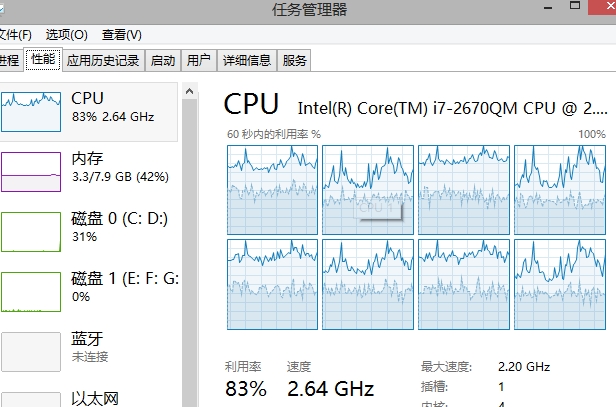This screenshot has width=616, height=407.
Task: Click the sidebar scroll-up arrow
Action: [x=189, y=92]
